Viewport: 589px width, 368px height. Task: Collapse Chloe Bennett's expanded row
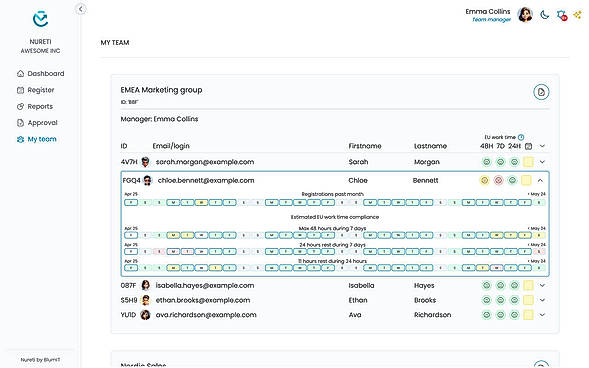[x=540, y=181]
